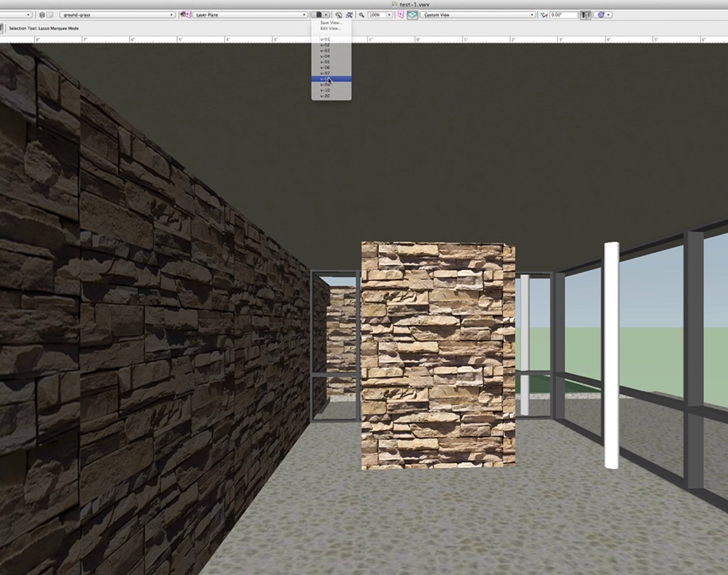This screenshot has height=575, width=728.
Task: Select saved view v-03
Action: click(x=325, y=50)
